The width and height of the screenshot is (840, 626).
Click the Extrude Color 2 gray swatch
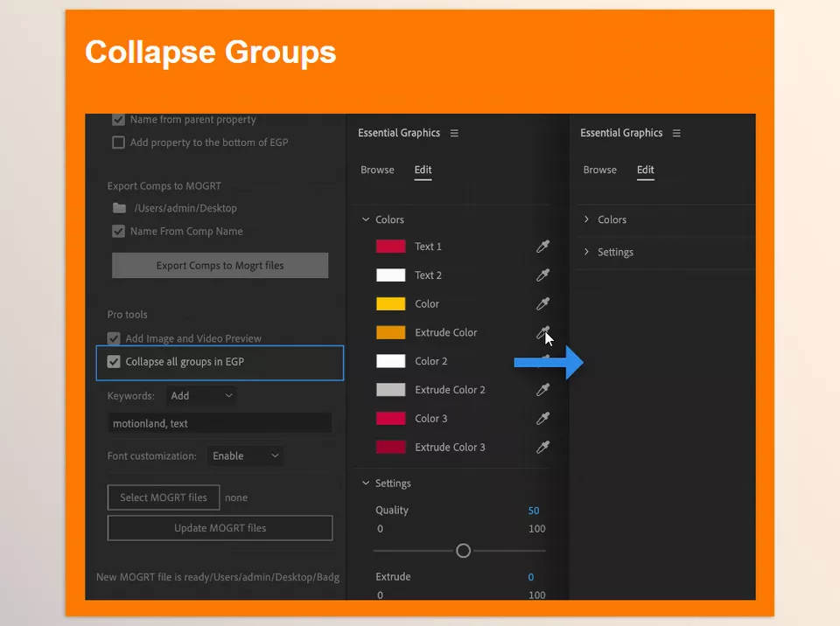click(x=390, y=390)
